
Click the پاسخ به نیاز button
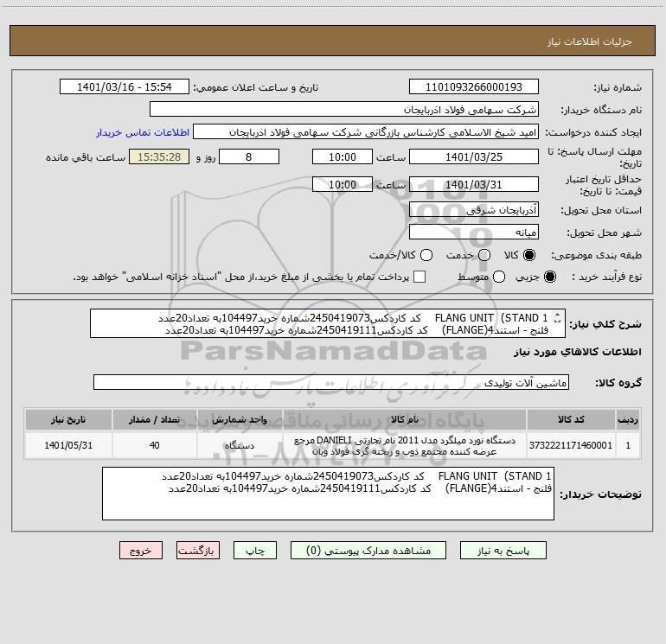click(x=503, y=550)
